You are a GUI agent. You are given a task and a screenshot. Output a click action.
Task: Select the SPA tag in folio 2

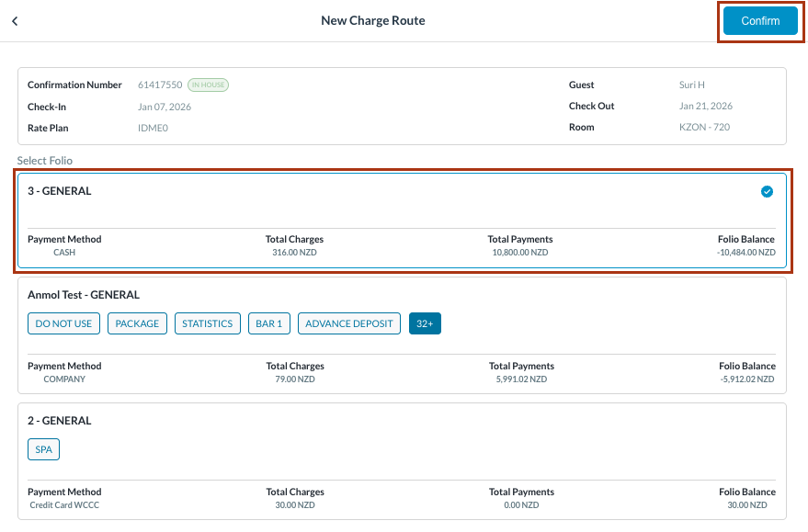[x=43, y=449]
